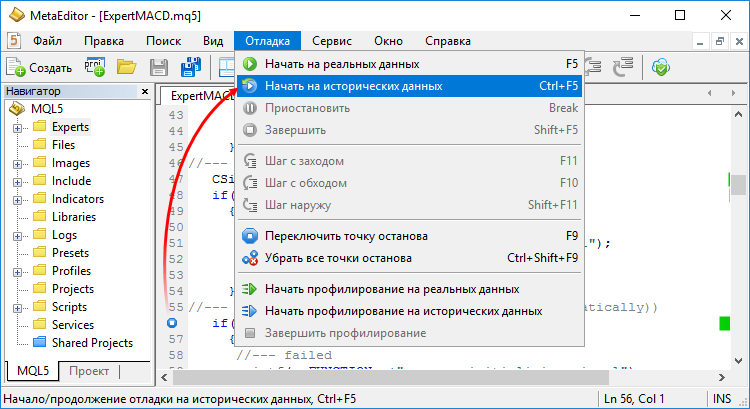This screenshot has width=750, height=409.
Task: Open the Окно menu
Action: (388, 41)
